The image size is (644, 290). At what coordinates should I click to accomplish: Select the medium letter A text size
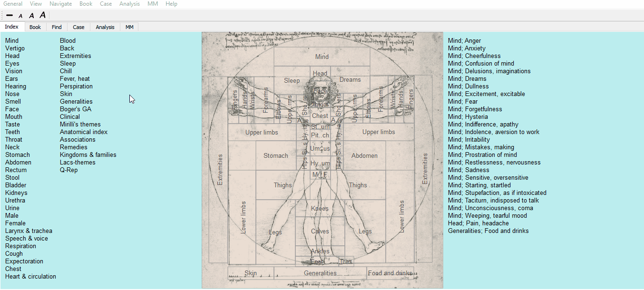(x=31, y=16)
